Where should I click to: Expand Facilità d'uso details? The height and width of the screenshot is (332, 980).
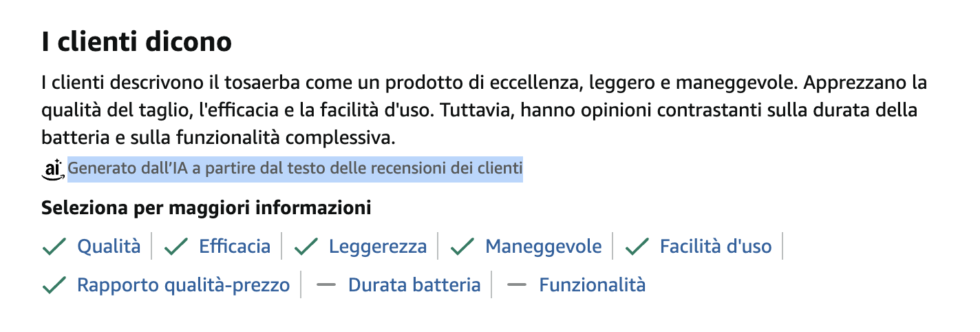point(716,247)
